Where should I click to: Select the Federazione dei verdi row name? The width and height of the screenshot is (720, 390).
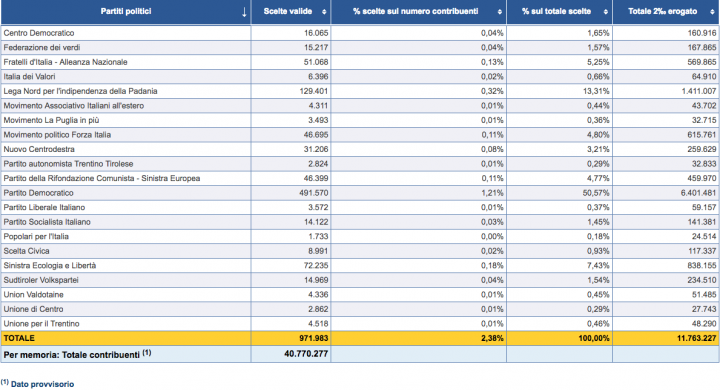[x=42, y=47]
